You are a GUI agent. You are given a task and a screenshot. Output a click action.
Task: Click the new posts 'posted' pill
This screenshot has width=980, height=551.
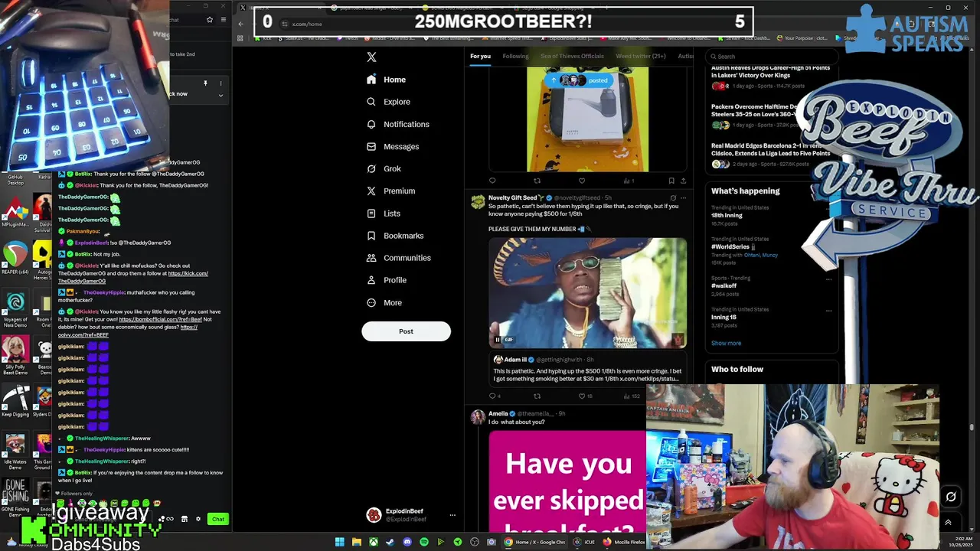(x=579, y=80)
